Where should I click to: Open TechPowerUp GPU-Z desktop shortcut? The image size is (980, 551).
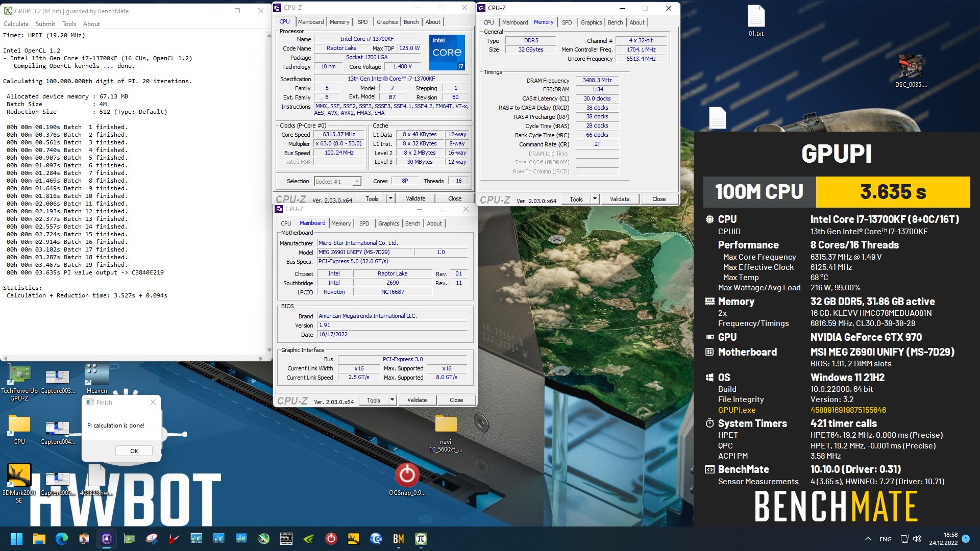click(19, 383)
